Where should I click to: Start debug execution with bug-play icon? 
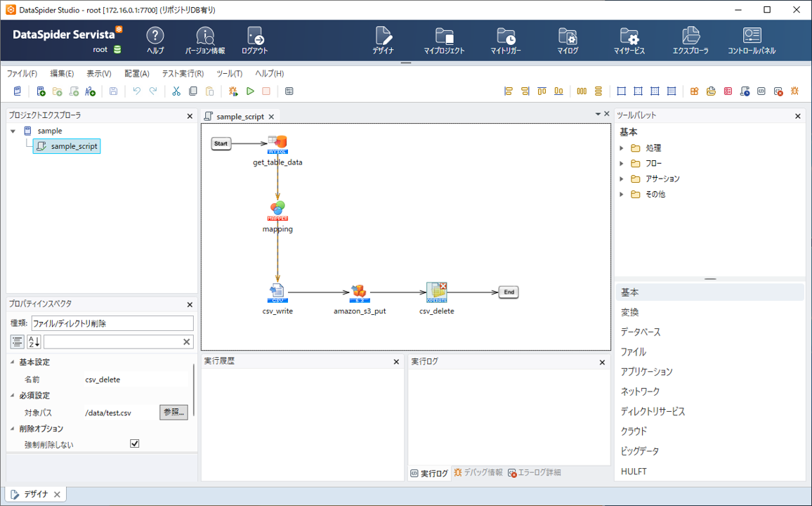(233, 91)
